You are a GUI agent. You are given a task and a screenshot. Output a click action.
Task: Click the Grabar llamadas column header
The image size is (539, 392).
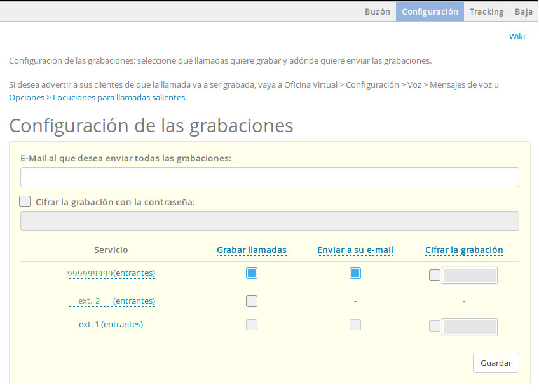click(252, 250)
